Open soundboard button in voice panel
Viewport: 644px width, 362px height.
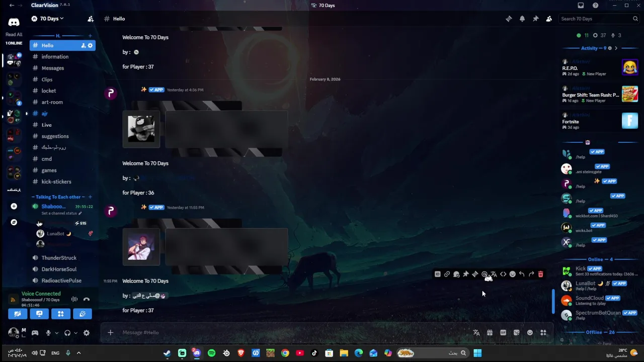tap(83, 314)
